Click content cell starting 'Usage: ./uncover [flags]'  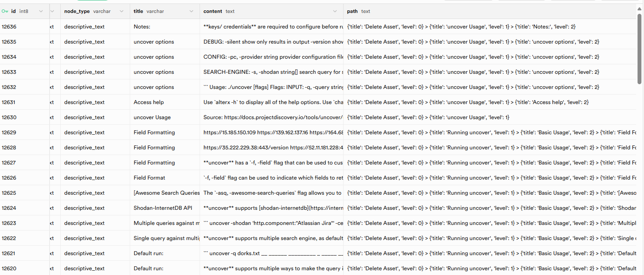272,87
